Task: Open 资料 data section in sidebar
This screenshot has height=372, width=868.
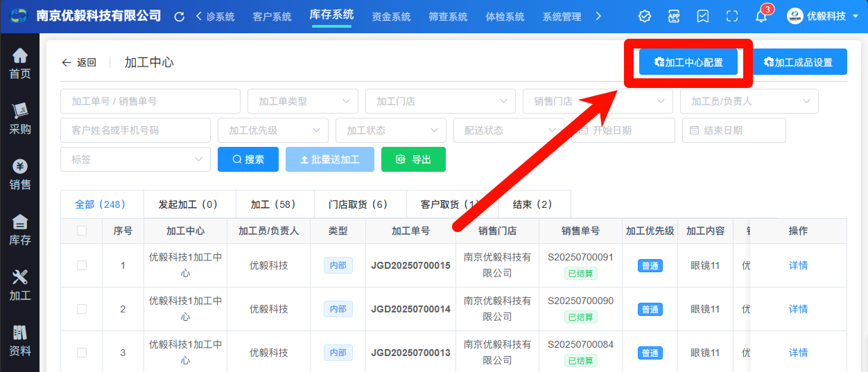Action: coord(19,341)
